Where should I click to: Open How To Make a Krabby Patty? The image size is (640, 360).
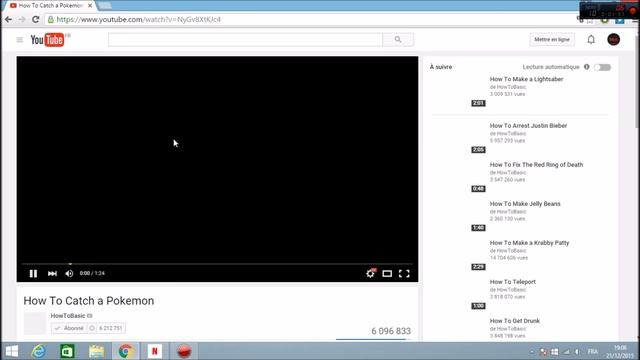(x=529, y=243)
